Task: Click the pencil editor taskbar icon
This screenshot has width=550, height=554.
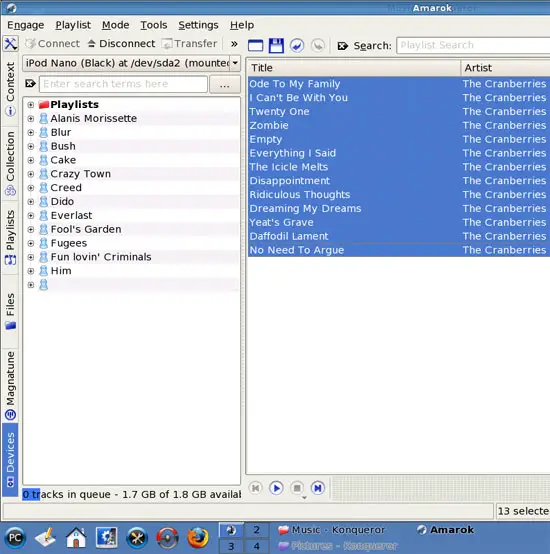Action: pos(45,538)
